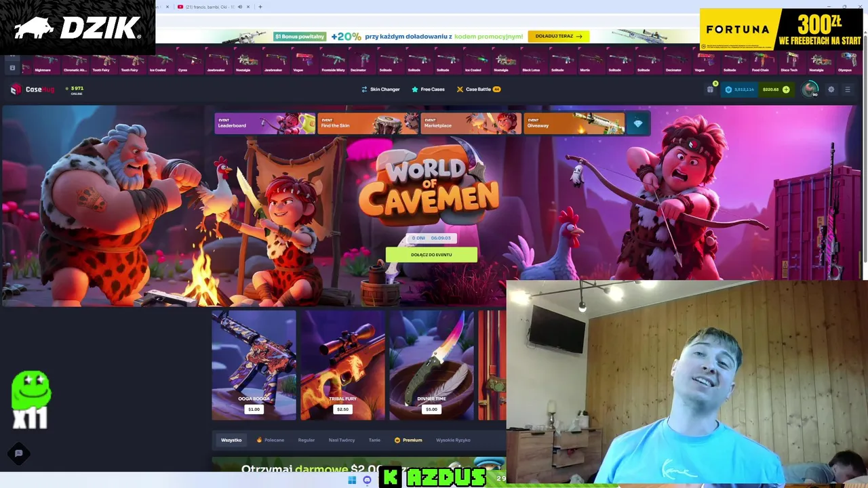The height and width of the screenshot is (488, 868).
Task: Click the gift box icon with badge
Action: [710, 89]
